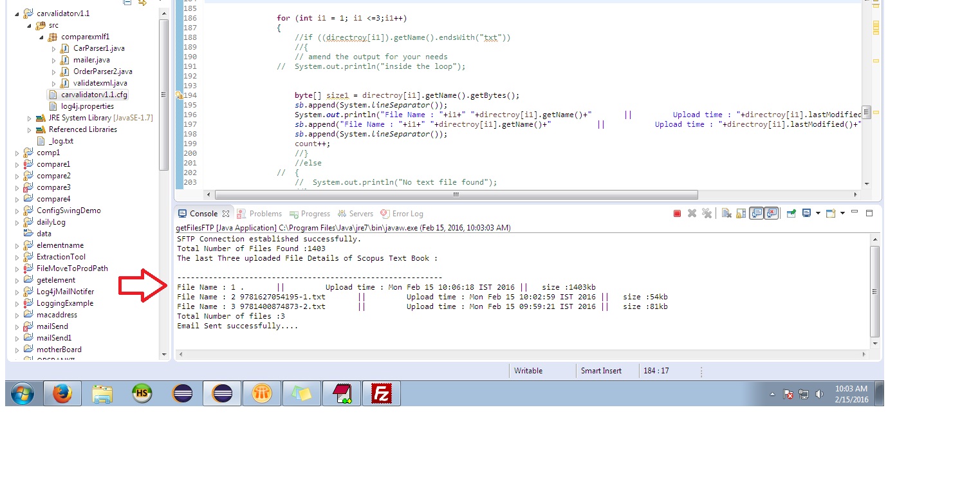Switch to the Progress tab
Image resolution: width=980 pixels, height=497 pixels.
coord(310,214)
